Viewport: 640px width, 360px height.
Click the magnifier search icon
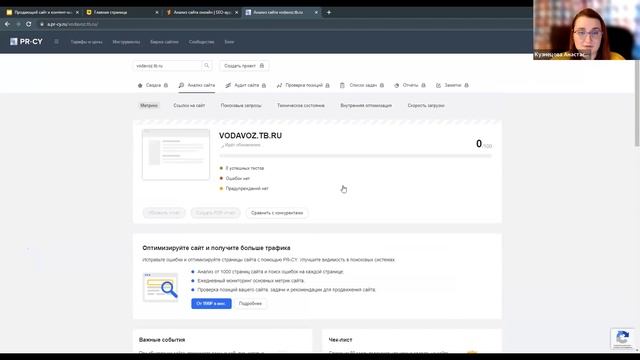[207, 66]
